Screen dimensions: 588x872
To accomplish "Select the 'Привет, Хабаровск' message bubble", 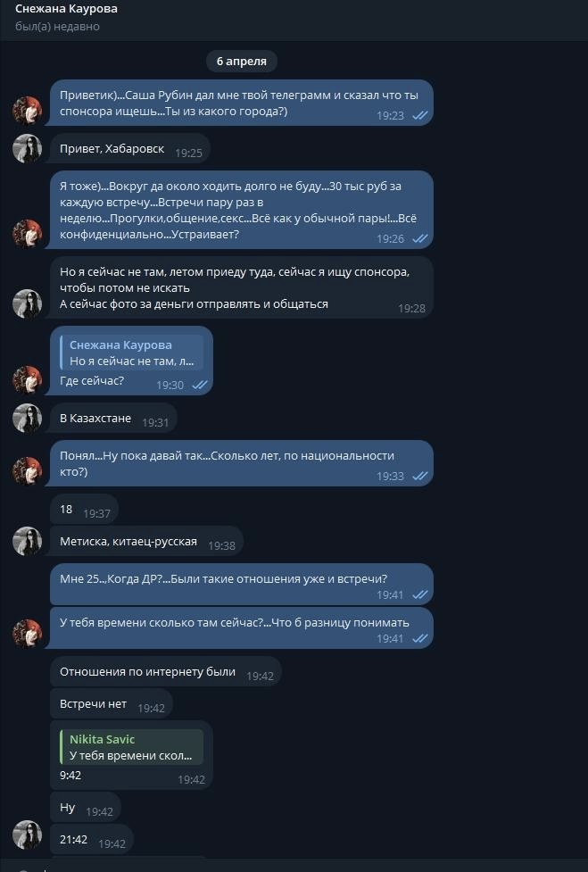I will tap(112, 149).
